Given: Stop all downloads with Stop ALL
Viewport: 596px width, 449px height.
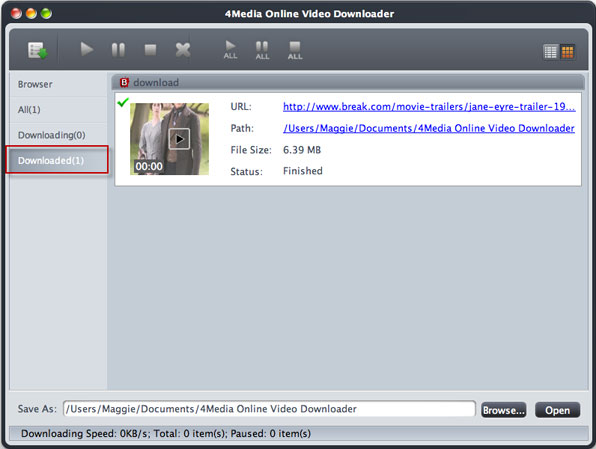Looking at the screenshot, I should point(295,50).
